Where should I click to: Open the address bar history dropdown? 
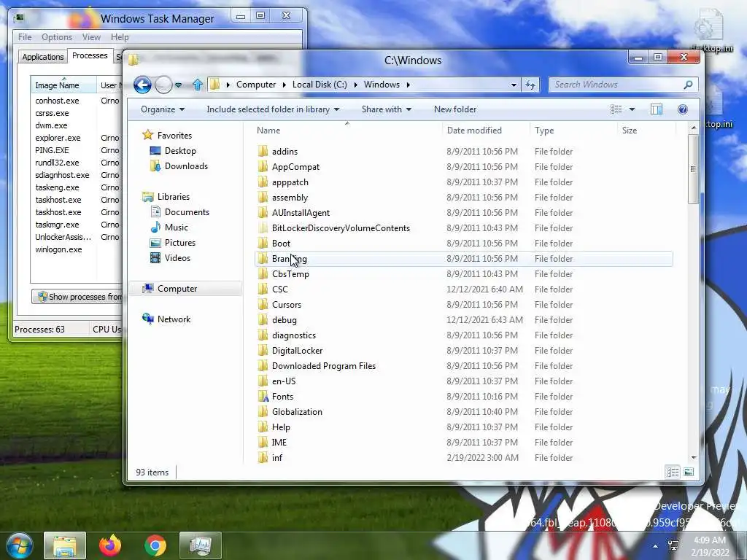tap(514, 85)
